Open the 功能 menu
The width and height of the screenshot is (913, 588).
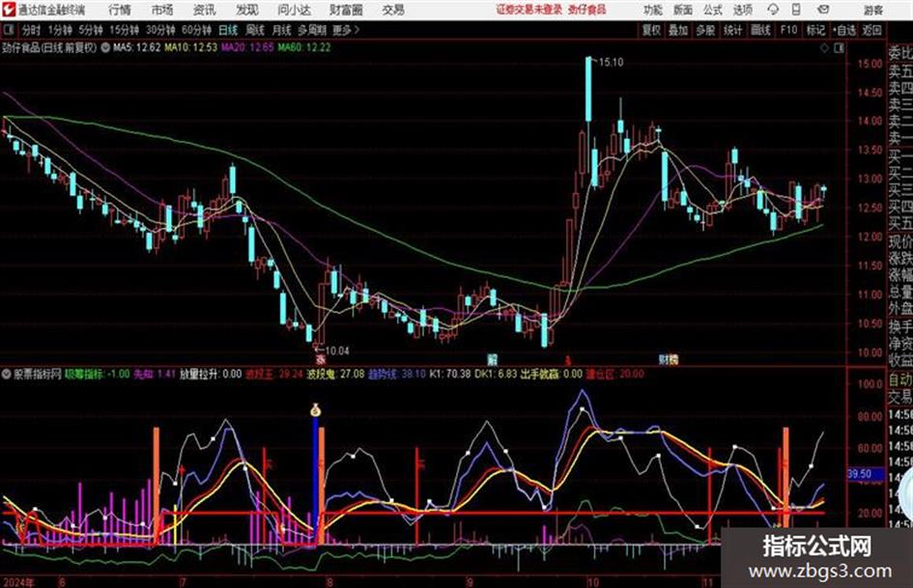[x=653, y=10]
